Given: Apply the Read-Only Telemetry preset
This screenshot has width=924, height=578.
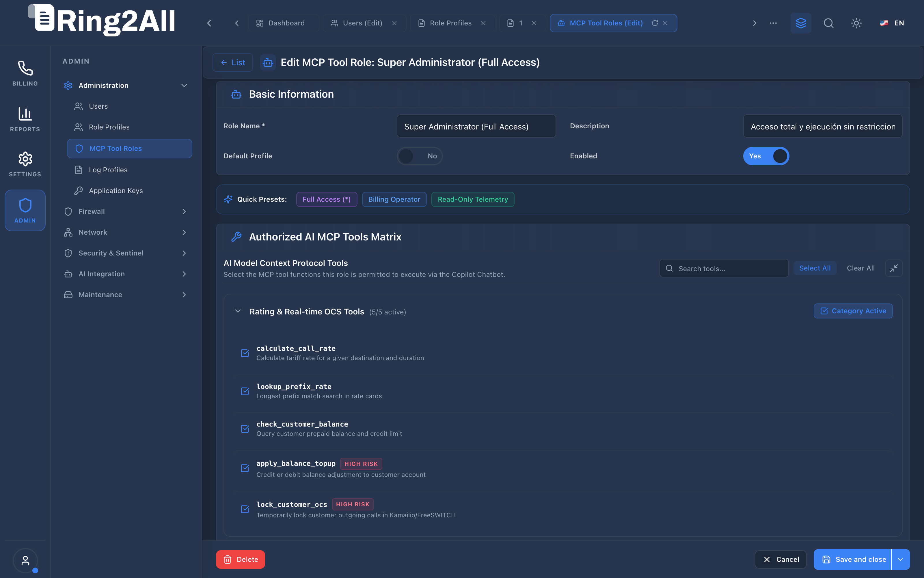Looking at the screenshot, I should pos(473,199).
